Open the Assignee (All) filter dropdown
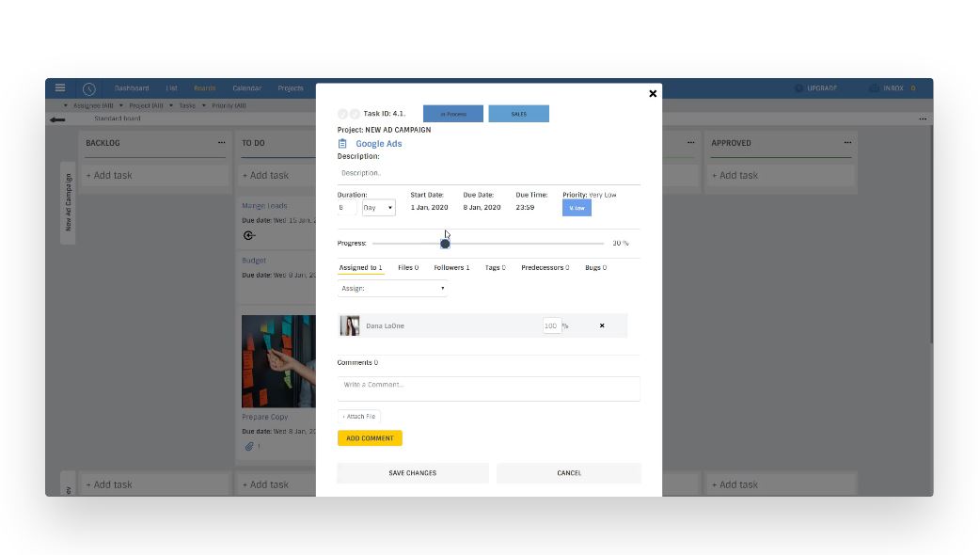Viewport: 980px width, 555px height. point(88,105)
